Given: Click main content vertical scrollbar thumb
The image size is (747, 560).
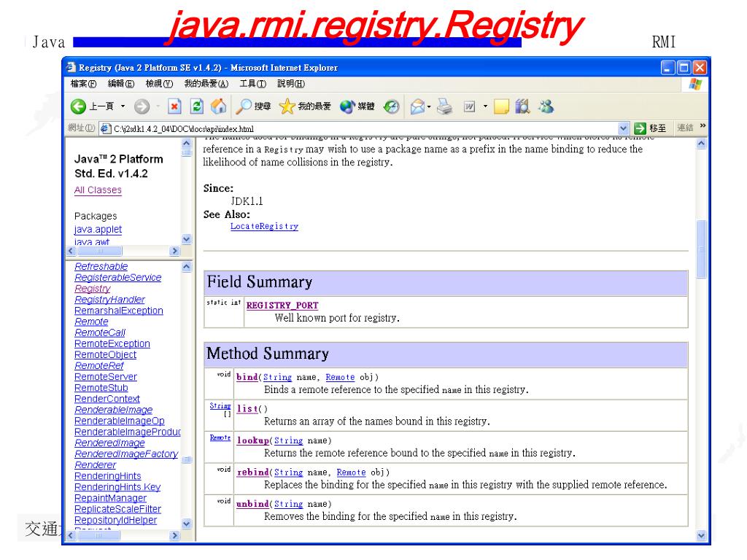Looking at the screenshot, I should pos(701,249).
